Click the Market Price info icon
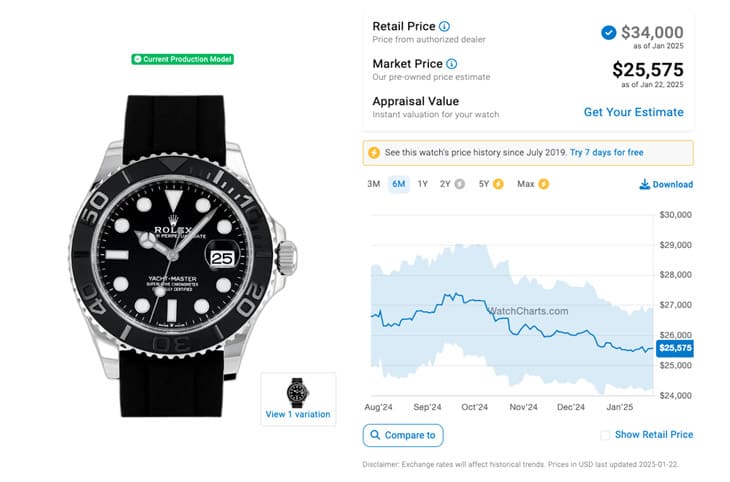The image size is (730, 482). [451, 64]
